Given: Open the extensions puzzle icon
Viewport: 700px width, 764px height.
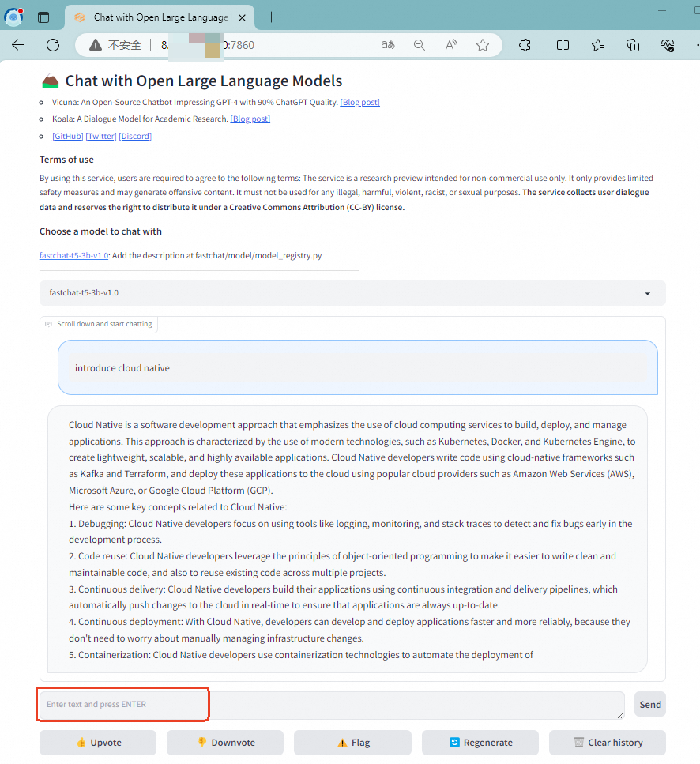Looking at the screenshot, I should [525, 45].
